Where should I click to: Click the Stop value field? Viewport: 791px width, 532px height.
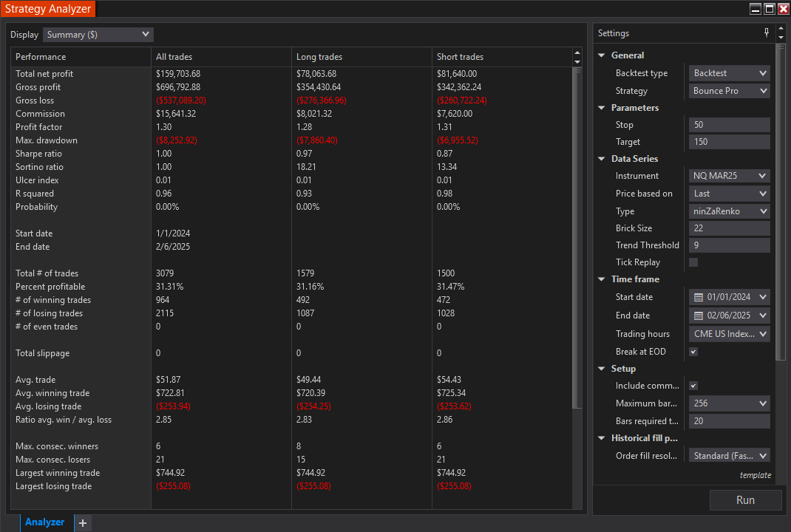729,125
